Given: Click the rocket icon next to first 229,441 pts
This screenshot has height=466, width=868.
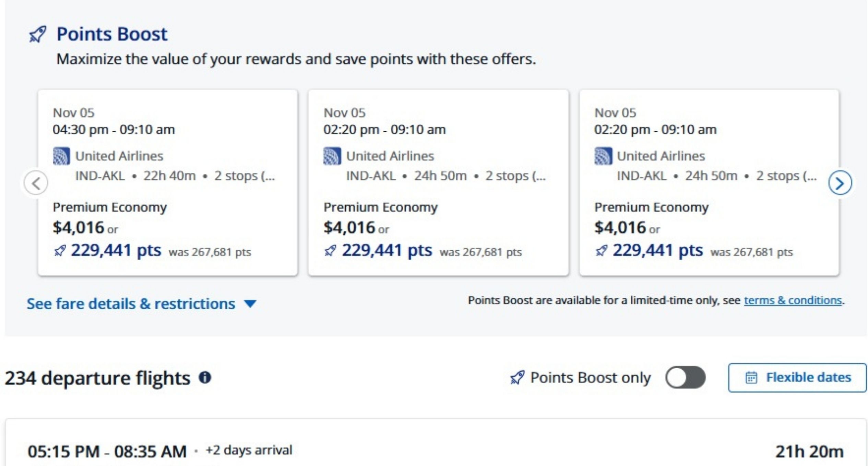Looking at the screenshot, I should pyautogui.click(x=60, y=251).
